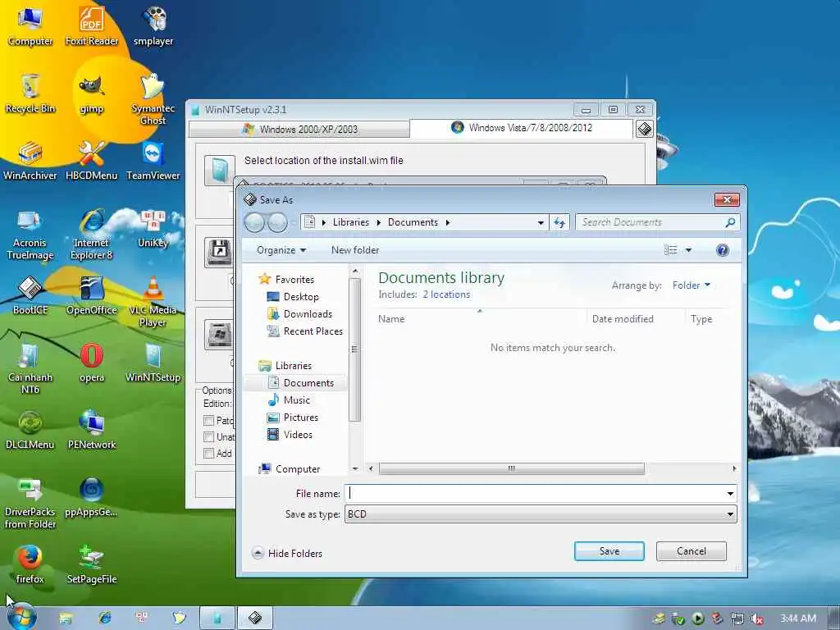Switch to Windows 2000/XP/2003 tab

(x=299, y=129)
